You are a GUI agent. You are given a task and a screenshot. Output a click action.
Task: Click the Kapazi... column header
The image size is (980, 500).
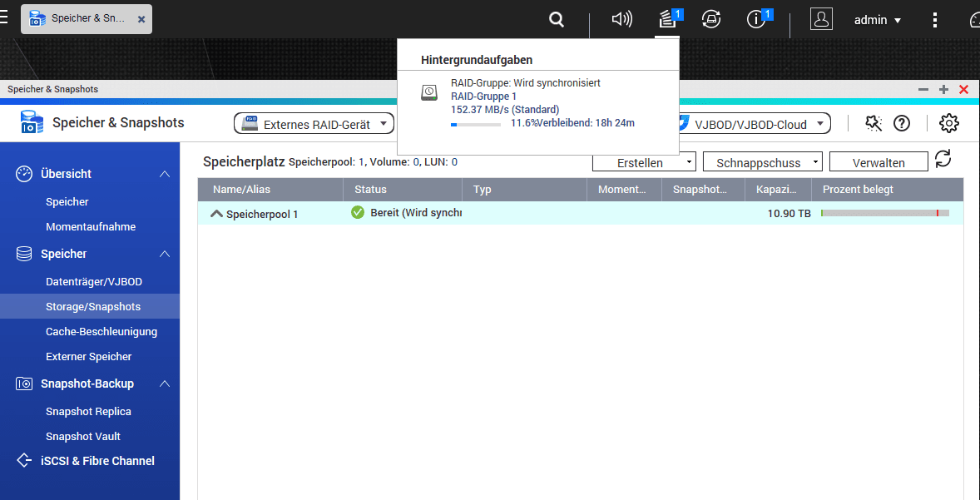pos(778,190)
